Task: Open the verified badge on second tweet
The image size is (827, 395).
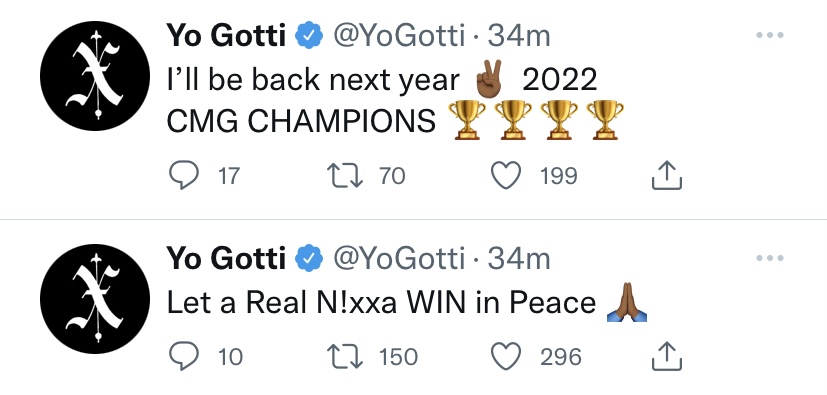Action: click(309, 259)
